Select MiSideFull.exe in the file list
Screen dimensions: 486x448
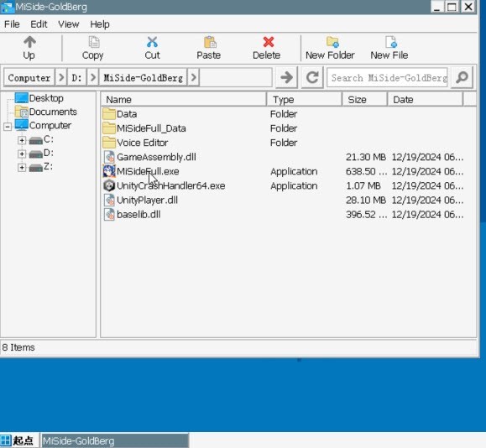coord(148,171)
